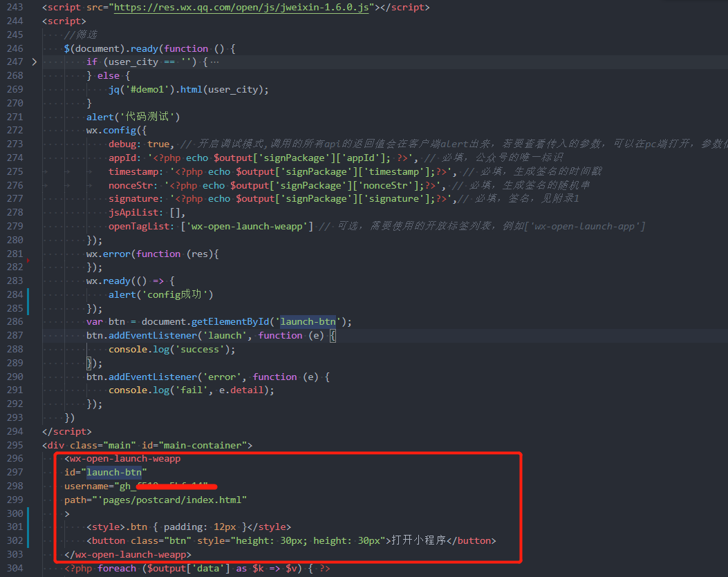This screenshot has height=577, width=728.
Task: Click the comment 必填，生成签名的随机串
Action: (x=521, y=185)
